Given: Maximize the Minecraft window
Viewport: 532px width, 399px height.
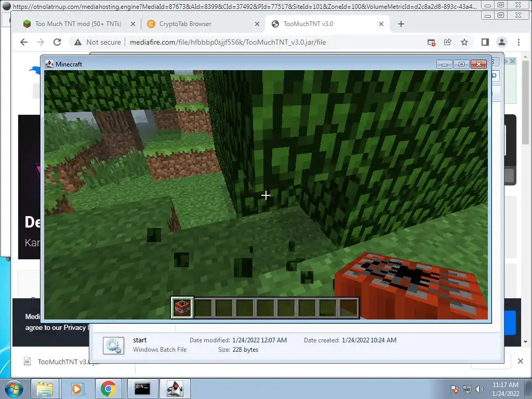Looking at the screenshot, I should coord(461,64).
